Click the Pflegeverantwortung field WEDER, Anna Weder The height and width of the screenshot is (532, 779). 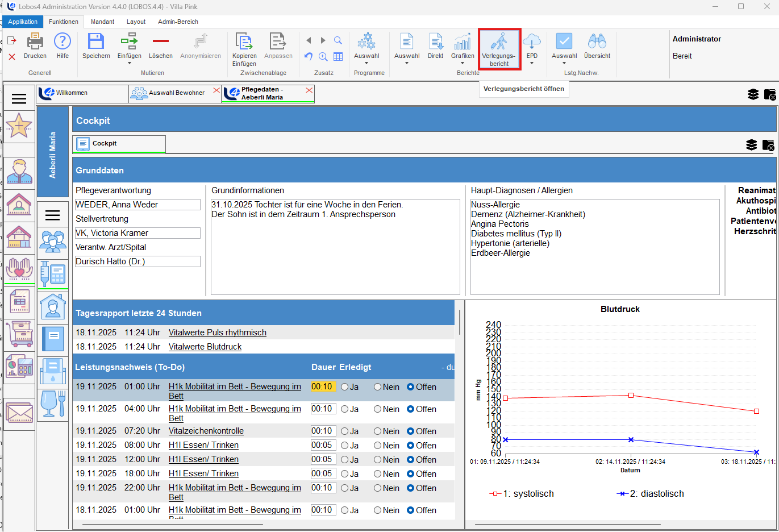[x=138, y=205]
